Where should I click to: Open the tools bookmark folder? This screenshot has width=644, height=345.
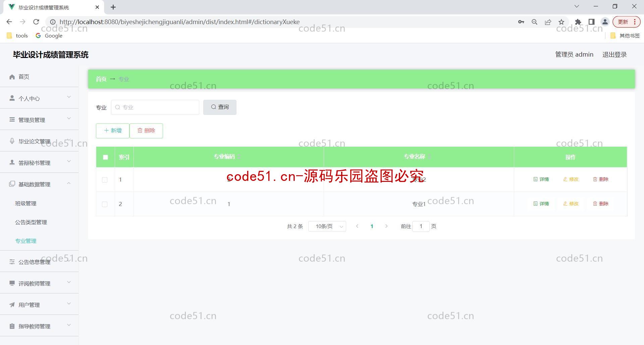click(17, 36)
